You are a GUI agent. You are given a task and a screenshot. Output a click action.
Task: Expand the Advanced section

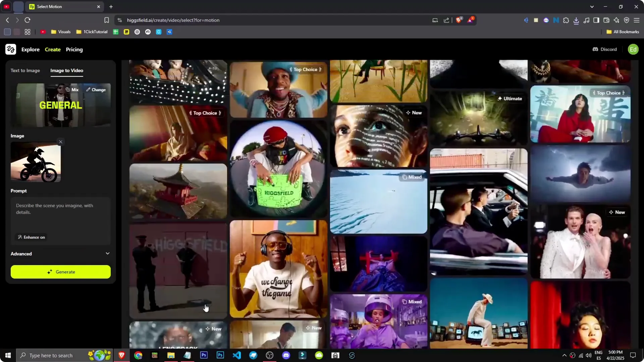tap(60, 254)
